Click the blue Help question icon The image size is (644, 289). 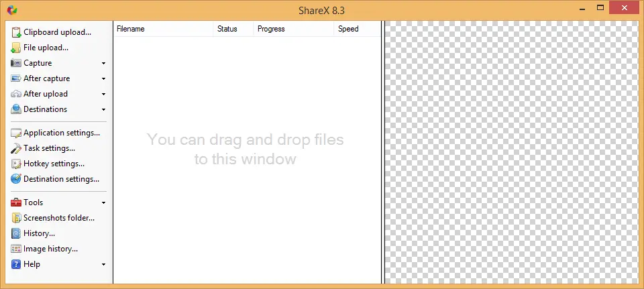[16, 264]
